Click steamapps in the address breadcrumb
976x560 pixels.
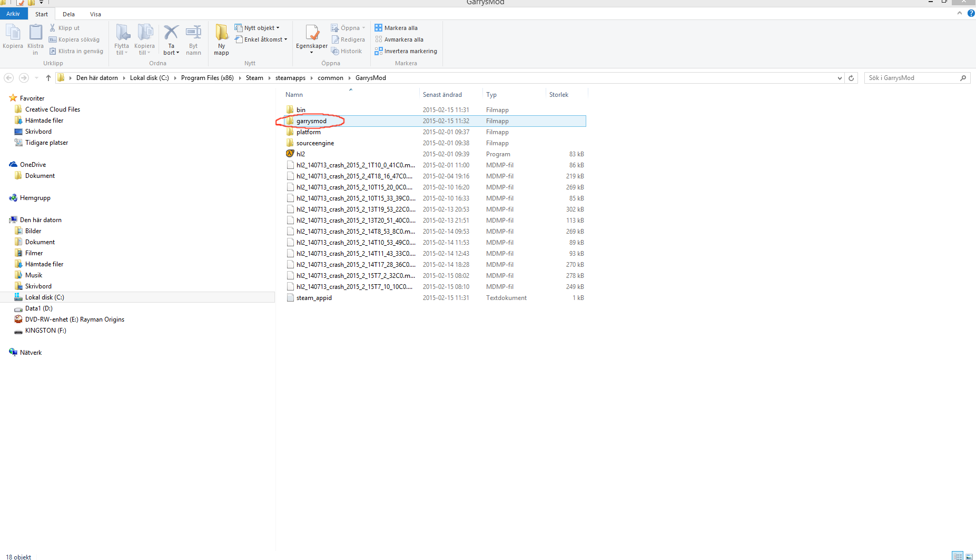pyautogui.click(x=290, y=78)
